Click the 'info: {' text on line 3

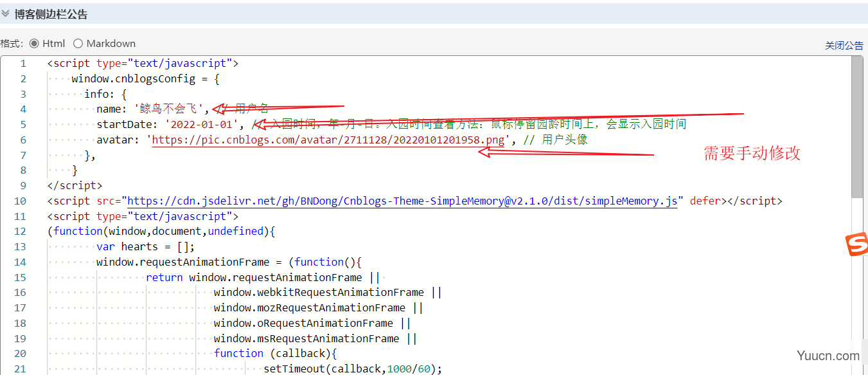point(105,94)
